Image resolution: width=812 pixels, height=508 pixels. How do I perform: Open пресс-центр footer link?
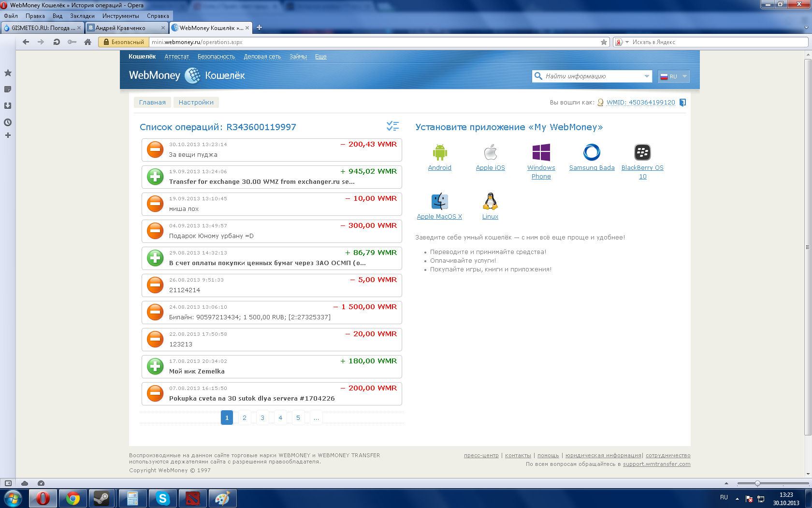click(481, 455)
